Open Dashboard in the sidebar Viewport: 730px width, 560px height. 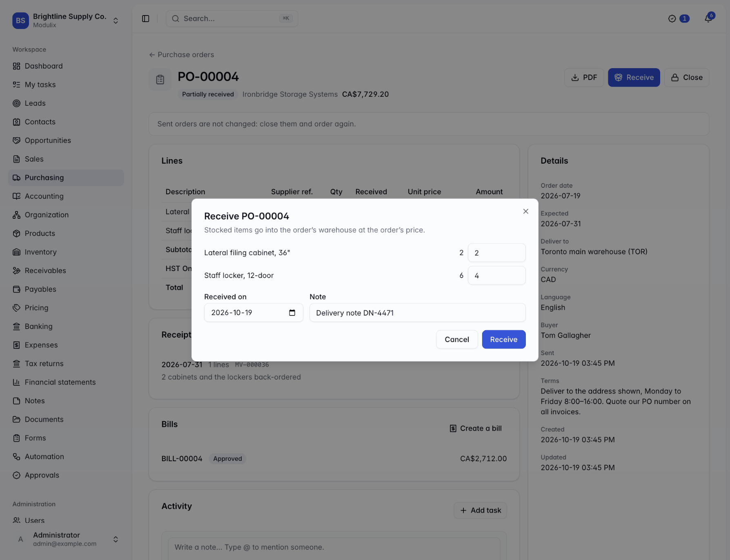[x=66, y=66]
